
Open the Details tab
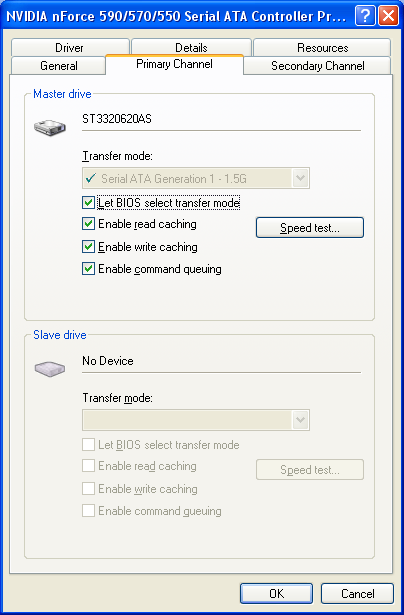pyautogui.click(x=191, y=47)
